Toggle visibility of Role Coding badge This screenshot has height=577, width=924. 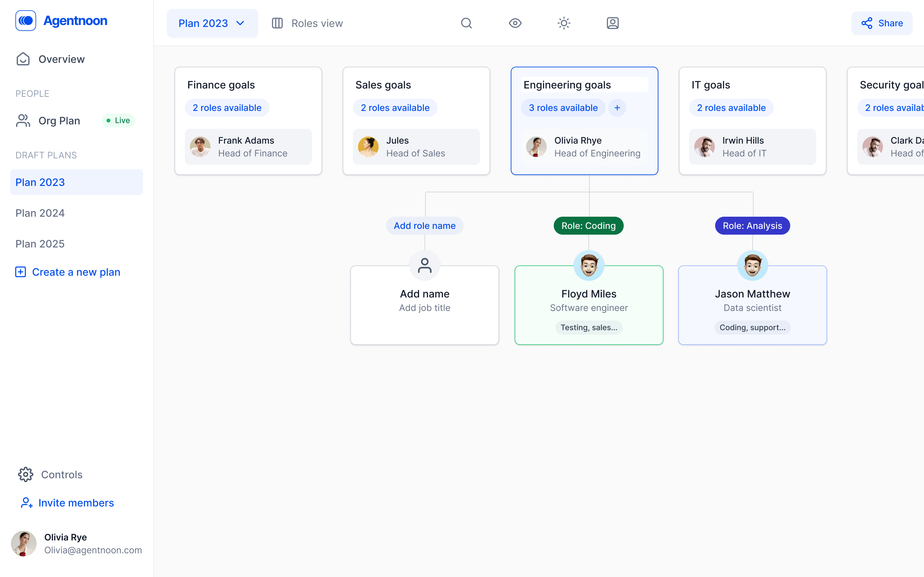[588, 225]
